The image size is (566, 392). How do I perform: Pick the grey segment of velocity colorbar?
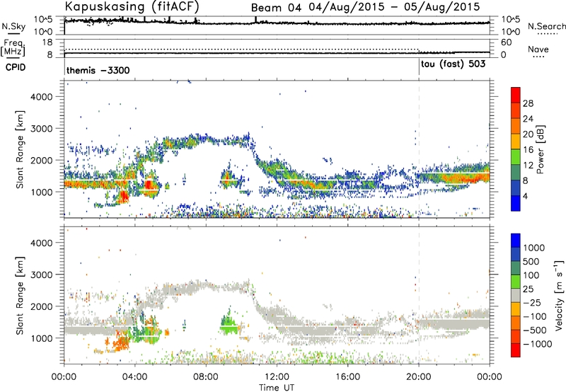click(516, 296)
